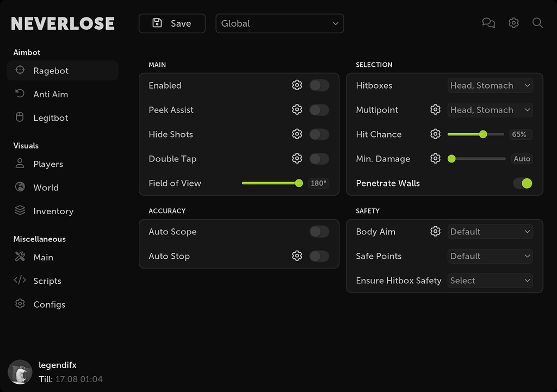The width and height of the screenshot is (557, 392).
Task: Enable the Double Tap toggle
Action: click(319, 159)
